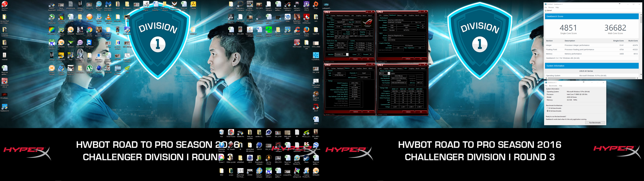Viewport: 644px width, 181px height.
Task: Open the Catzilla desktop shortcut
Action: coord(193,5)
